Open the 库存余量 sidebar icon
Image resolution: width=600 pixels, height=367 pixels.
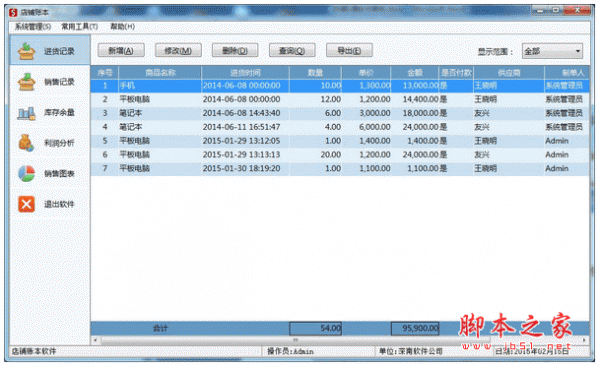pyautogui.click(x=26, y=113)
